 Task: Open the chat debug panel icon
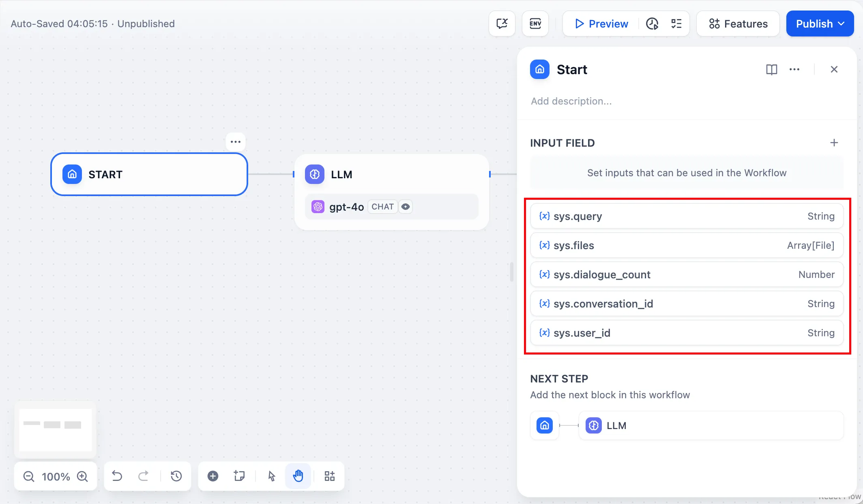(501, 23)
